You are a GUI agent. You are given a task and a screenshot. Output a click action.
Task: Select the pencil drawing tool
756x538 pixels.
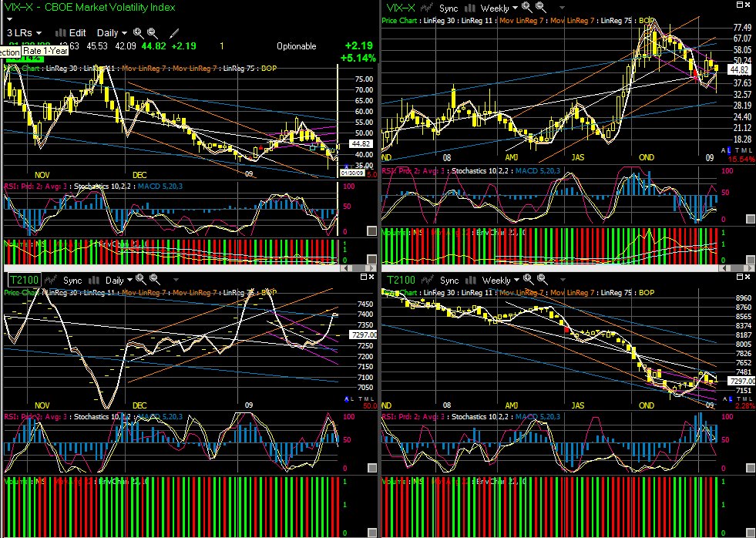click(x=174, y=33)
